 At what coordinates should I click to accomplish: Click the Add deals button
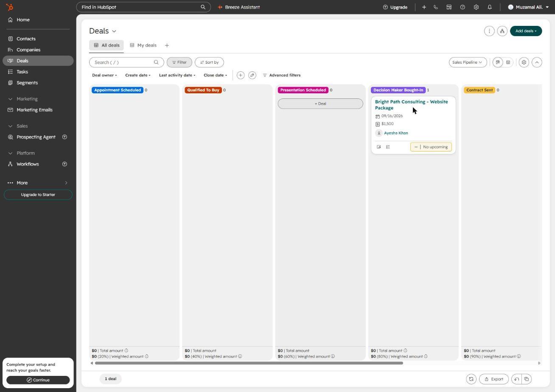click(x=526, y=31)
